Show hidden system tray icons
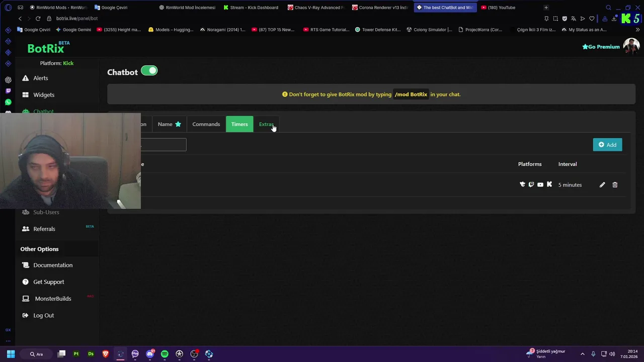644x362 pixels. [x=583, y=354]
